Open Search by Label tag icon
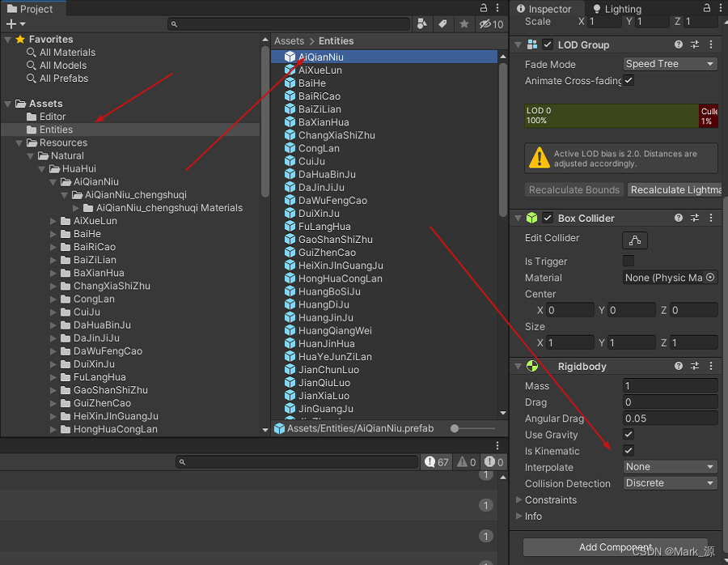Screen dimensions: 728x565 pos(443,23)
